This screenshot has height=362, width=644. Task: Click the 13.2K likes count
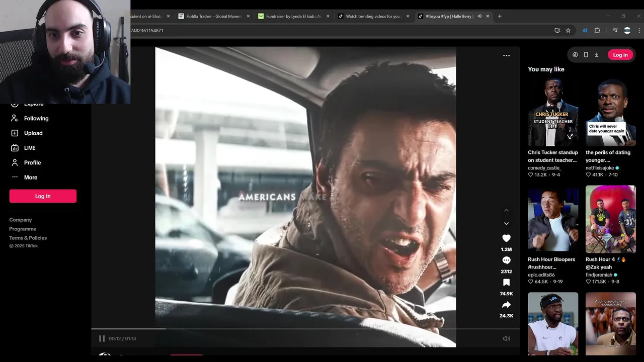tap(540, 175)
